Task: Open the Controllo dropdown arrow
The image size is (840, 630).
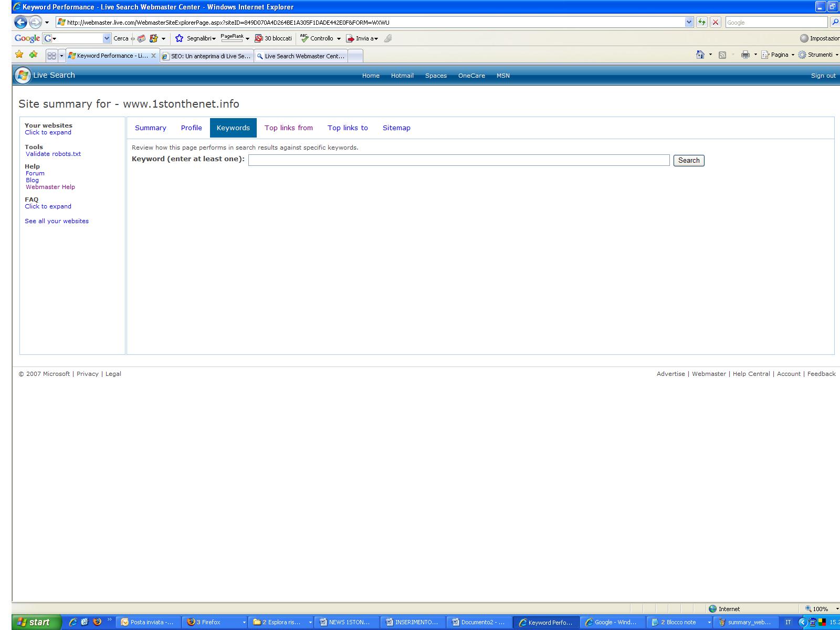Action: [339, 39]
